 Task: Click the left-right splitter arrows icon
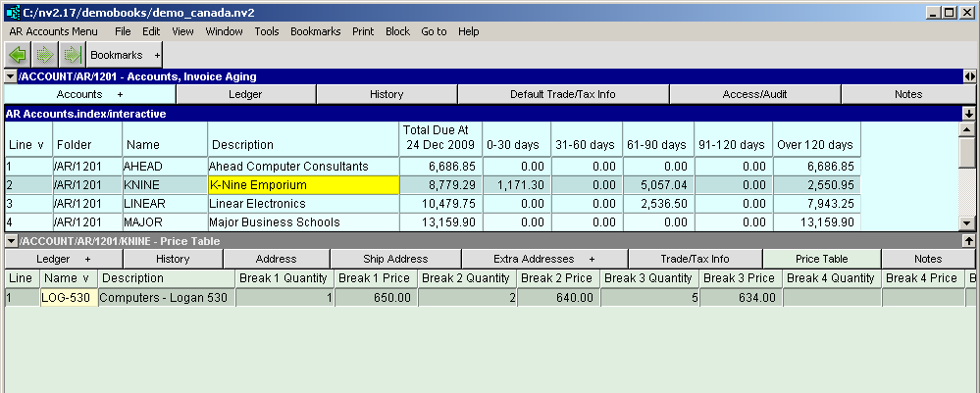969,75
